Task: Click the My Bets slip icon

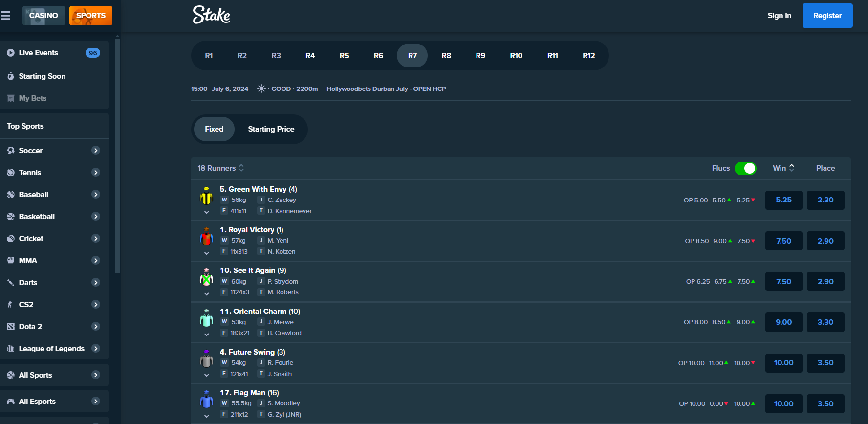Action: [11, 98]
